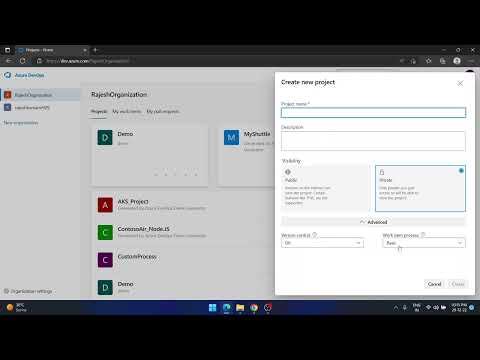Click the purple C icon of CustomProcess
This screenshot has width=480, height=360.
click(x=105, y=260)
